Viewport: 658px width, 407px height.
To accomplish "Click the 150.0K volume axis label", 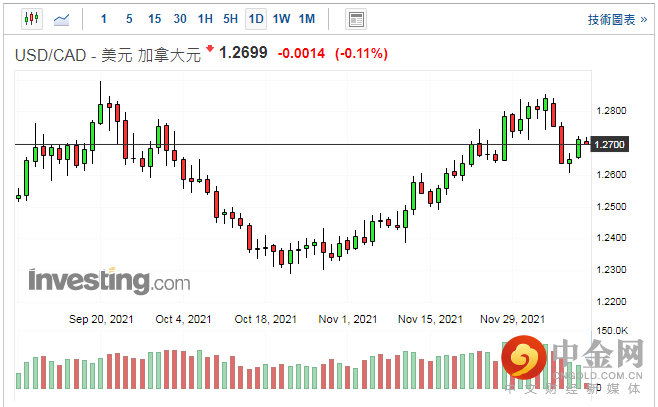I will [612, 331].
